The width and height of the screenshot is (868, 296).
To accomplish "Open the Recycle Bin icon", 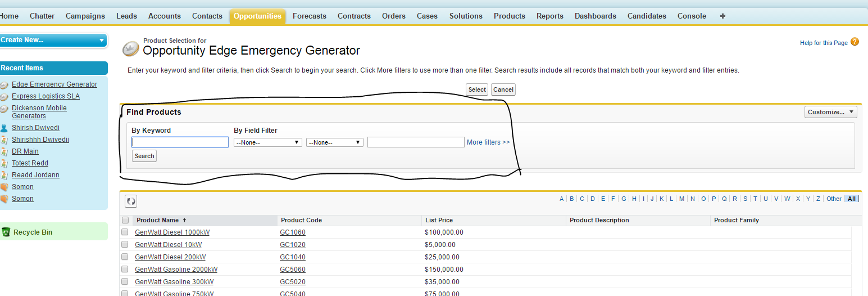I will click(6, 232).
